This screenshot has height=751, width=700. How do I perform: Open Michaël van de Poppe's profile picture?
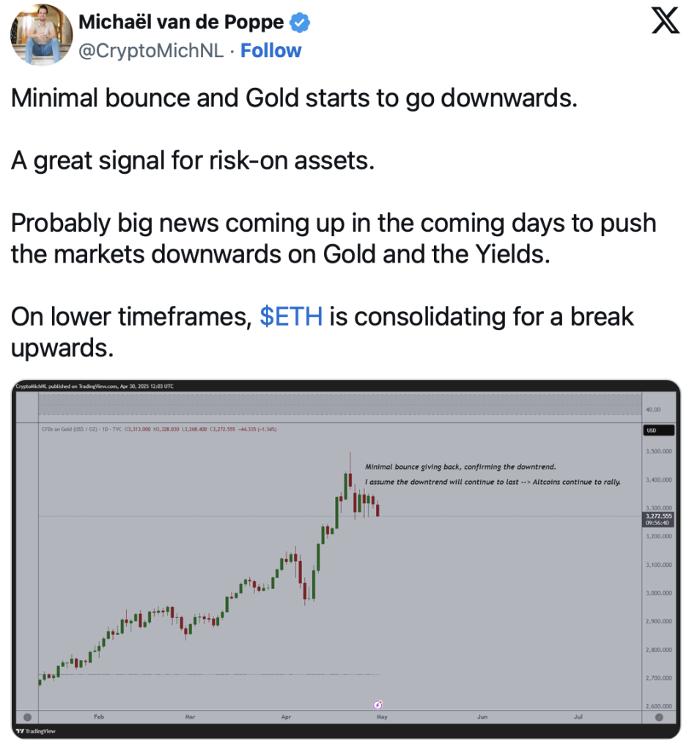[41, 34]
